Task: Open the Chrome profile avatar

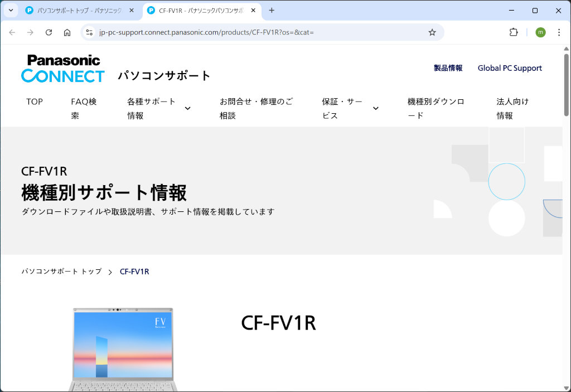Action: tap(540, 32)
